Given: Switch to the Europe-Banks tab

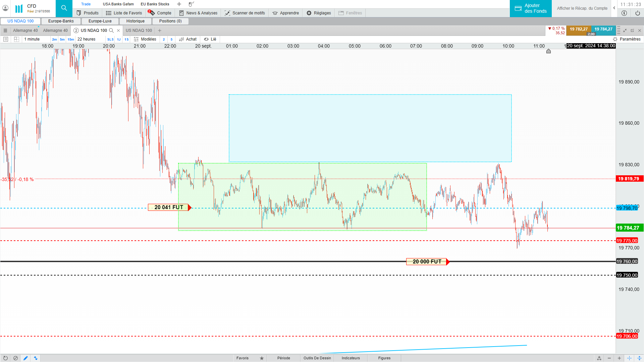Looking at the screenshot, I should [61, 21].
